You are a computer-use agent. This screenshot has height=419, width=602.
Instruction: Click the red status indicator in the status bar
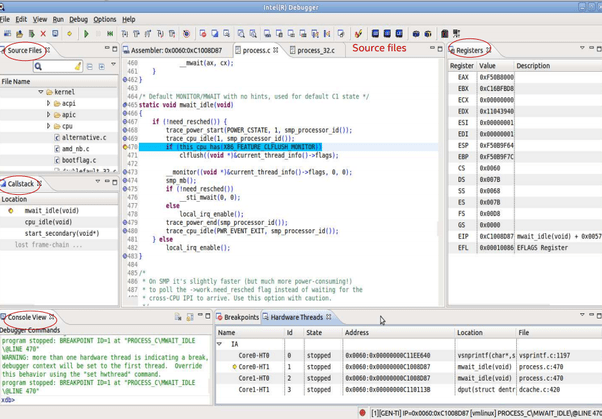coord(362,413)
